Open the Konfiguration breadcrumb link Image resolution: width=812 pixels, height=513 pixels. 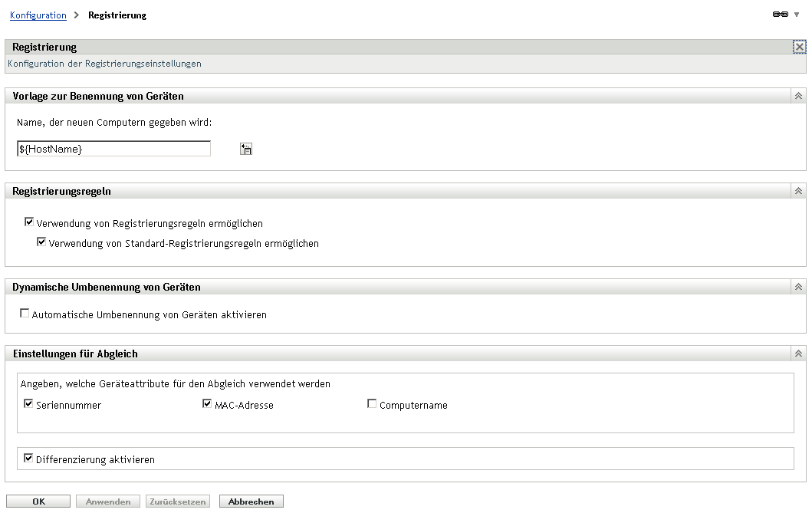tap(38, 14)
